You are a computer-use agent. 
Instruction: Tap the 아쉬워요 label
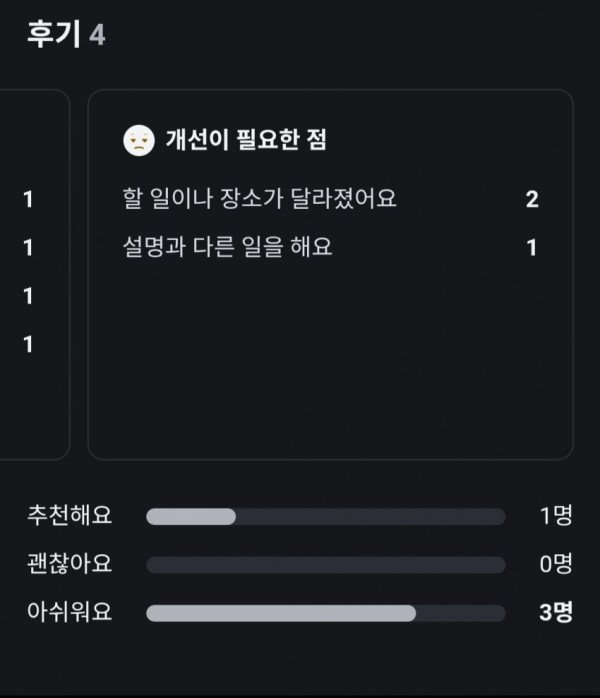click(70, 612)
